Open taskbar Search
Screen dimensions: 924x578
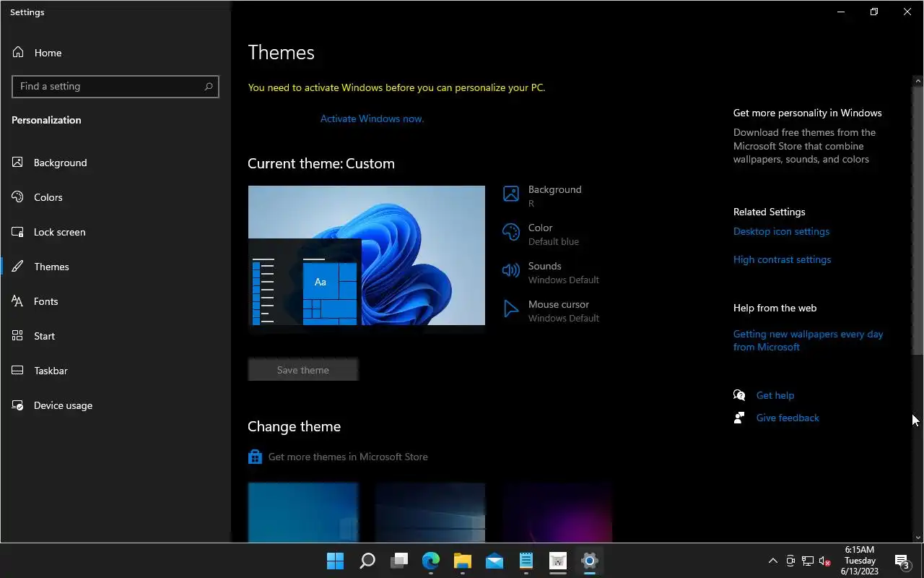point(367,561)
